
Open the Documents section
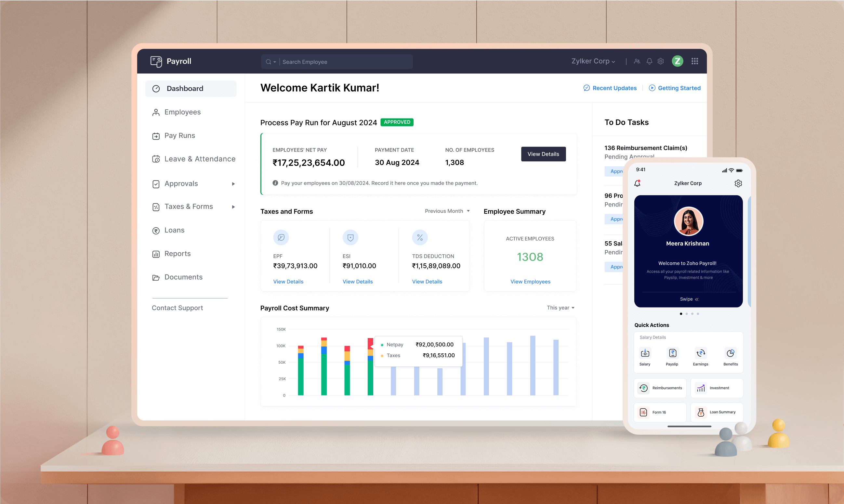coord(183,277)
